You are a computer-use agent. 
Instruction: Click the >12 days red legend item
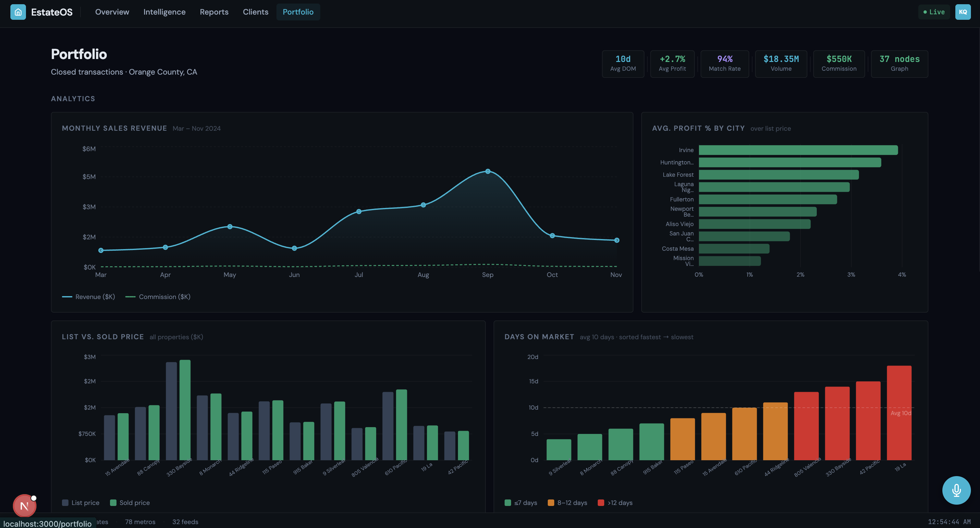(615, 502)
